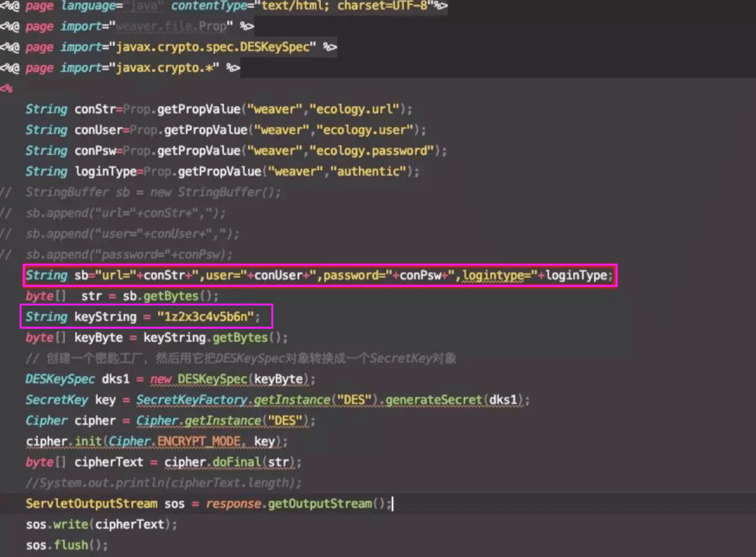Viewport: 756px width, 557px height.
Task: Click the ENCRYPT_MODE constant
Action: (x=198, y=442)
